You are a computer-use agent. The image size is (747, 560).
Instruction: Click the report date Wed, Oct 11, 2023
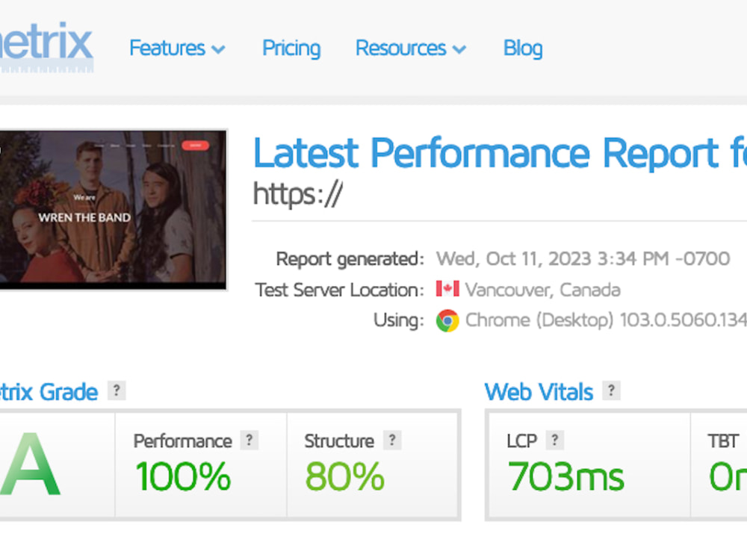583,258
